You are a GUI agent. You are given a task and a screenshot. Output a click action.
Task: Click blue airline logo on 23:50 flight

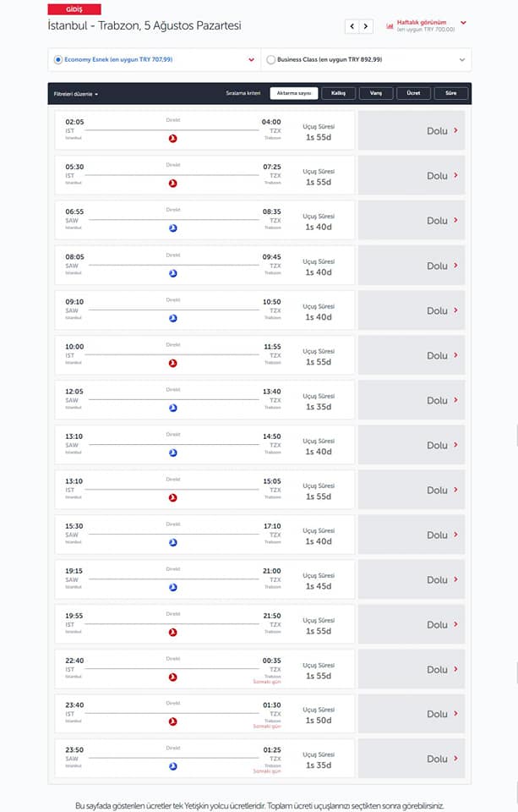173,766
